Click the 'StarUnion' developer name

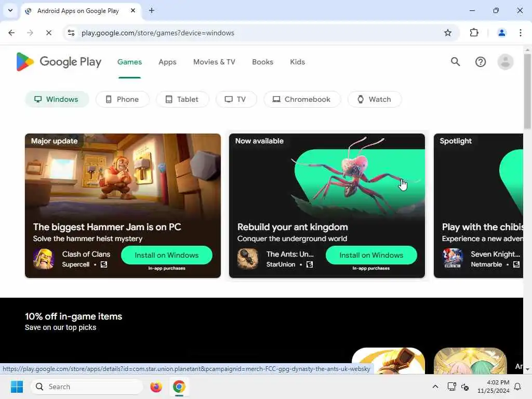tap(281, 264)
